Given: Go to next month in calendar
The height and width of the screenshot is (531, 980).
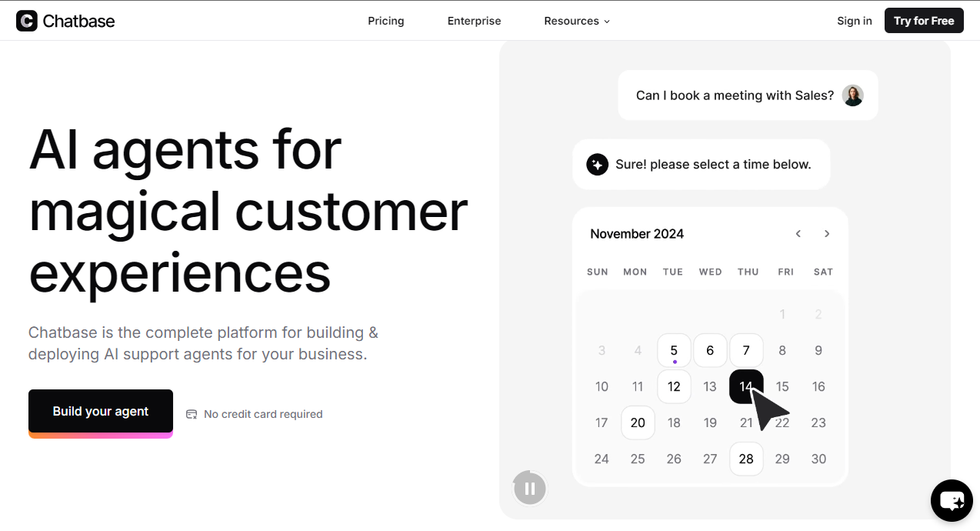Looking at the screenshot, I should click(827, 234).
